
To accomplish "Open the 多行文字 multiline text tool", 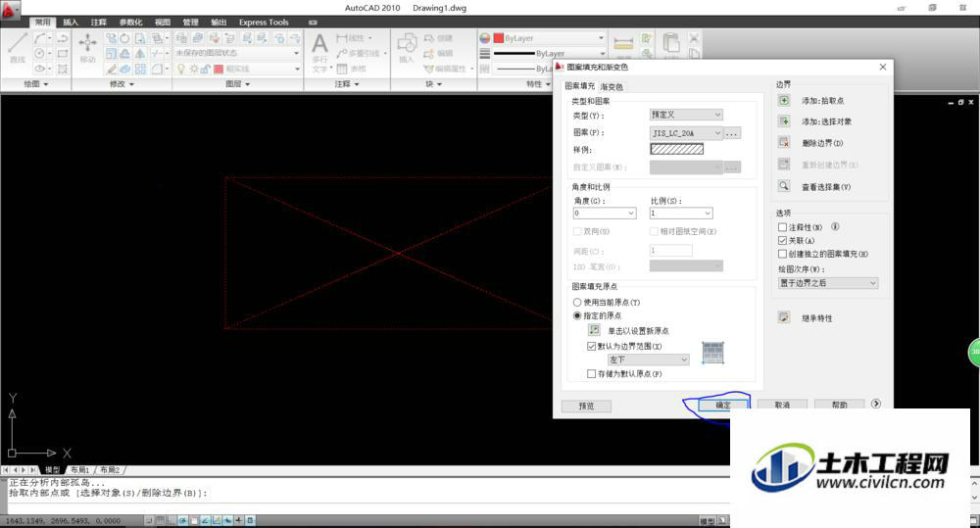I will [x=319, y=51].
